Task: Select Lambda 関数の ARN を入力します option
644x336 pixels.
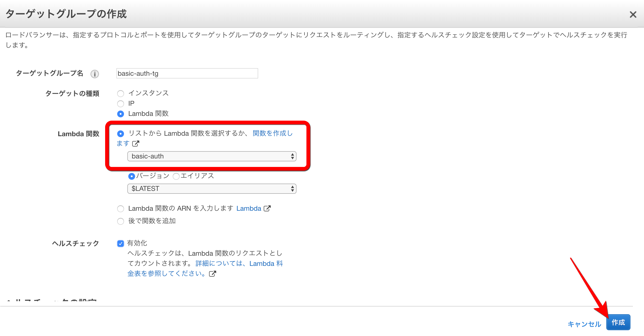Action: 121,209
